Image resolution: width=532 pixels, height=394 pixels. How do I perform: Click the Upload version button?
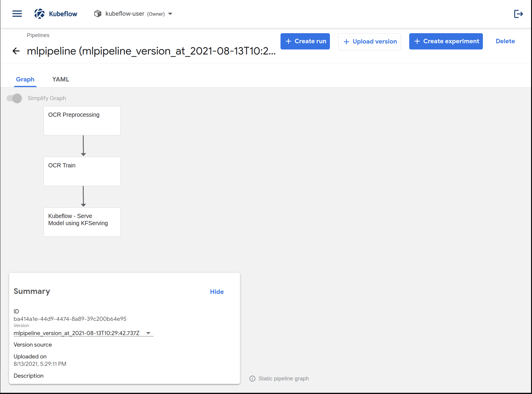370,41
